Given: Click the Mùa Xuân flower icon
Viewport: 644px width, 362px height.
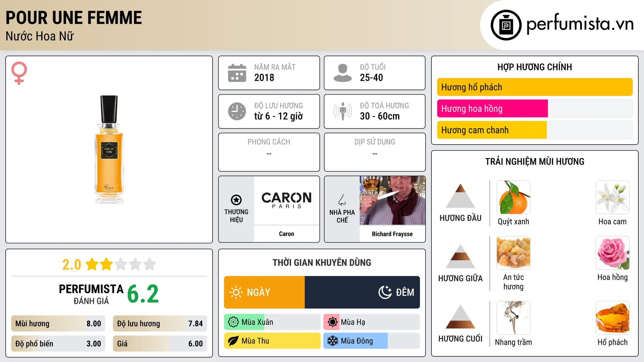Looking at the screenshot, I should [233, 322].
